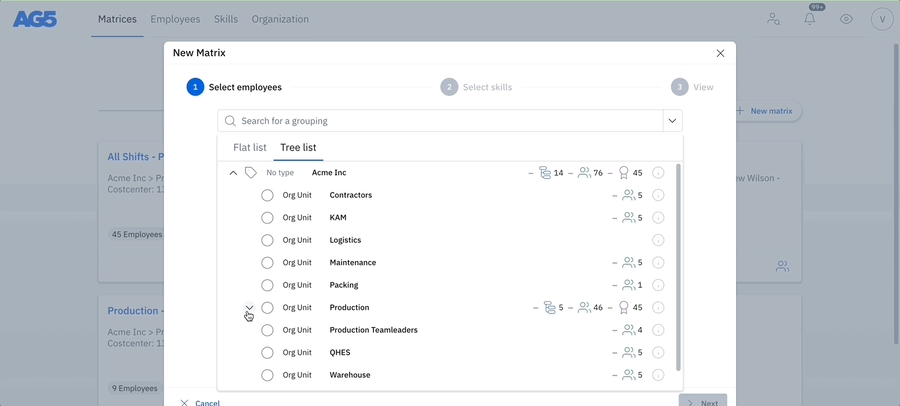Open user search icon in top bar
Viewport: 900px width, 406px height.
click(773, 19)
